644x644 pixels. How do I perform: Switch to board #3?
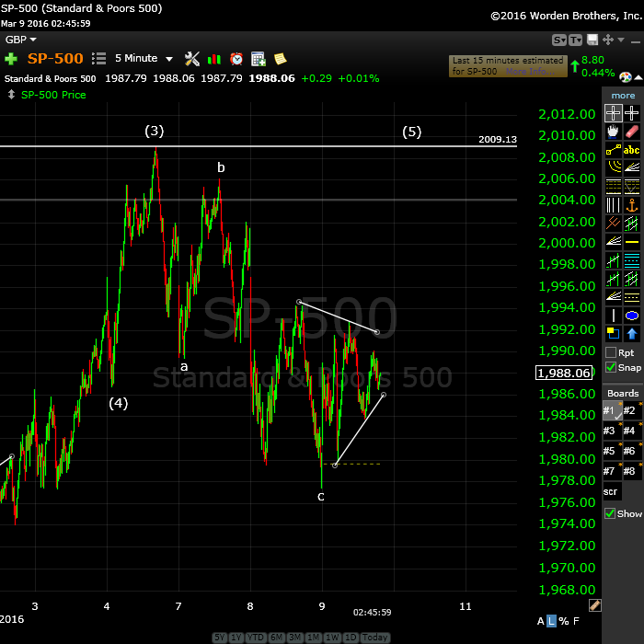[x=612, y=431]
